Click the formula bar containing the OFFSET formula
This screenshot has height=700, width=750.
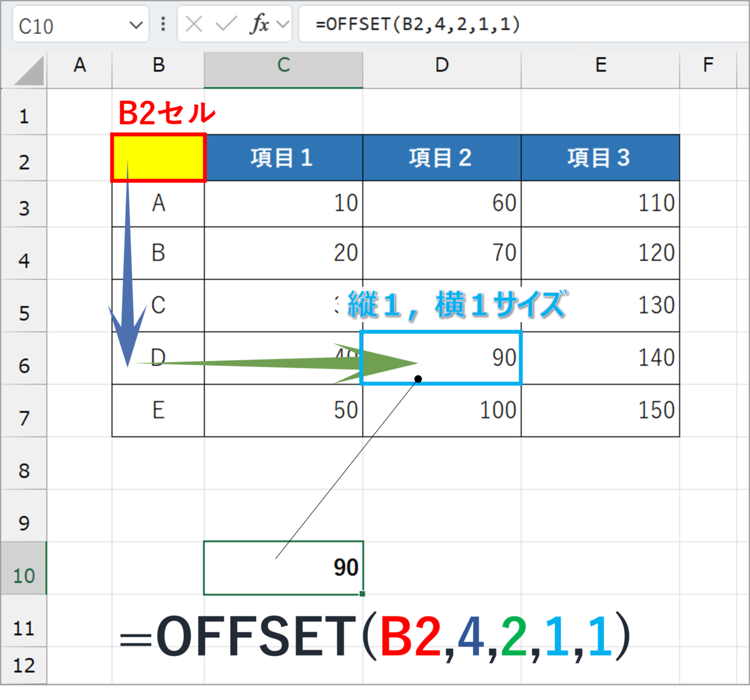423,25
